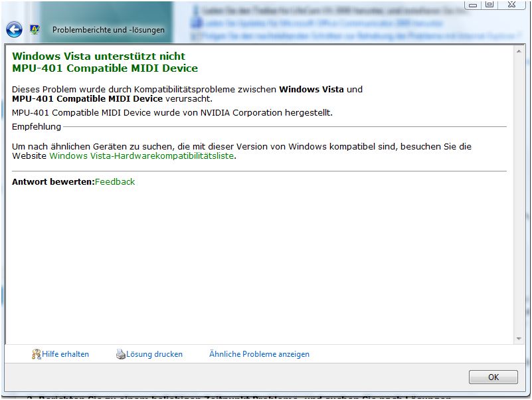Close the window with the X

511,5
